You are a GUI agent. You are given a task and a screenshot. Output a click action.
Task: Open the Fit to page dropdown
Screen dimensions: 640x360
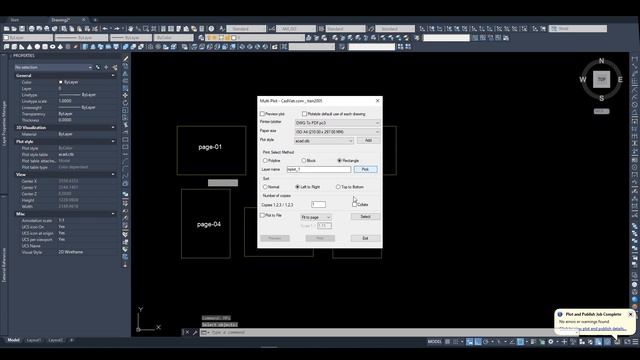(316, 217)
